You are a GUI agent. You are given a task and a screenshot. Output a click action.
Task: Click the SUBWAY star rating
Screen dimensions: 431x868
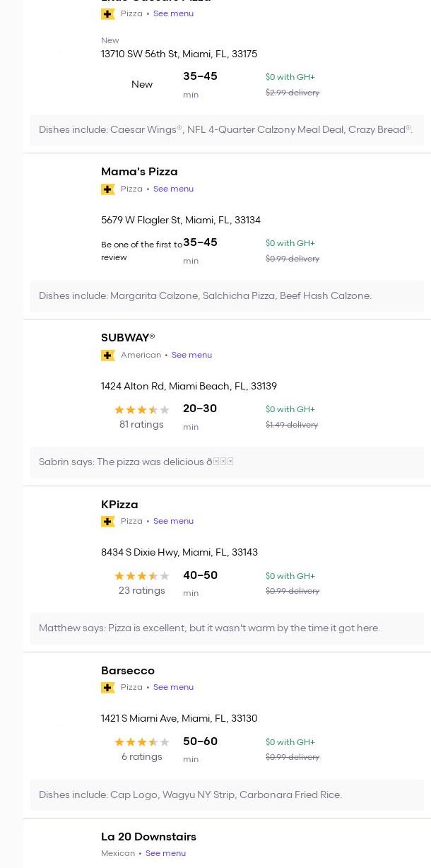coord(141,410)
